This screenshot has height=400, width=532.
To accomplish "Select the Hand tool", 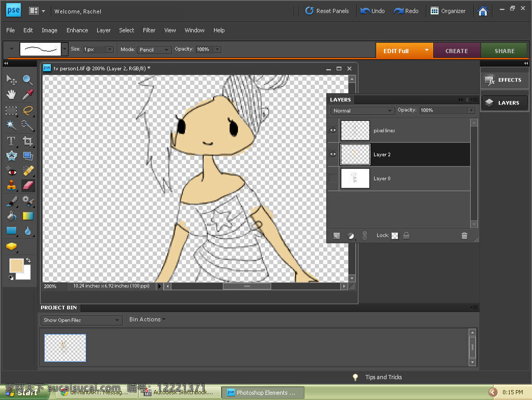I will click(x=11, y=94).
